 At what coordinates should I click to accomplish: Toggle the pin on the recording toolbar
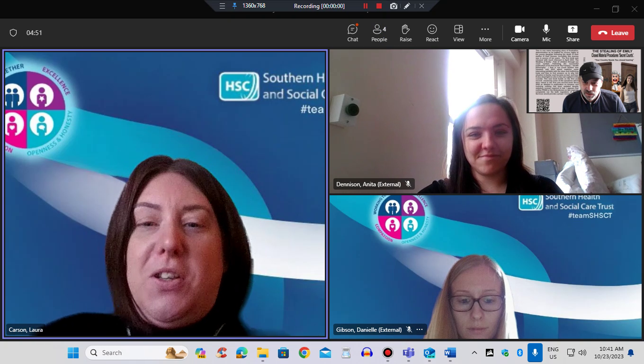(234, 6)
